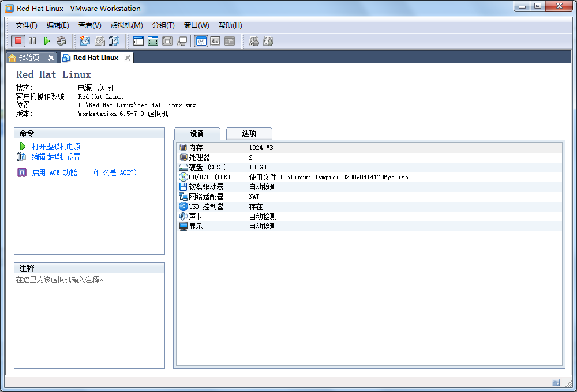The image size is (577, 392).
Task: Toggle the sidebar view toolbar icon
Action: tap(138, 41)
